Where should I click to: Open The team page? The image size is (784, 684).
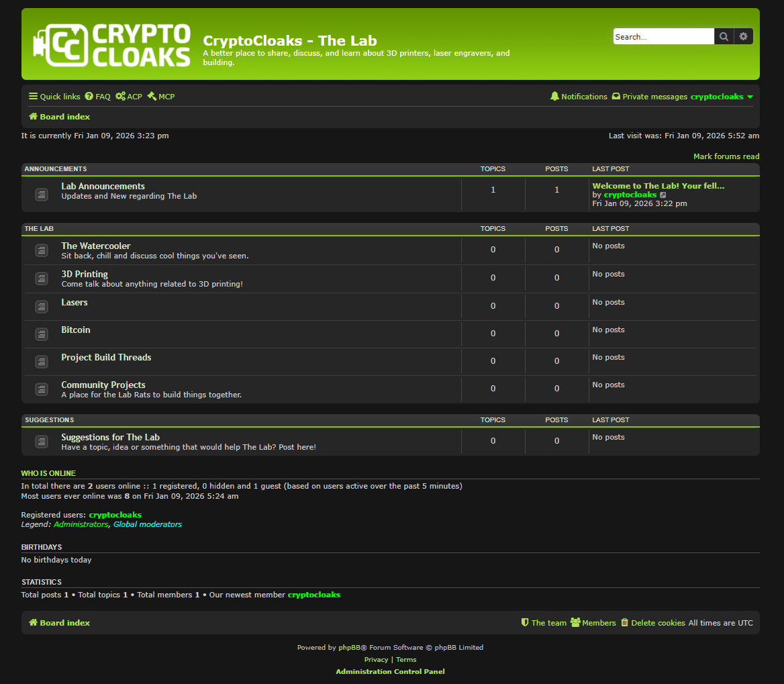tap(544, 622)
